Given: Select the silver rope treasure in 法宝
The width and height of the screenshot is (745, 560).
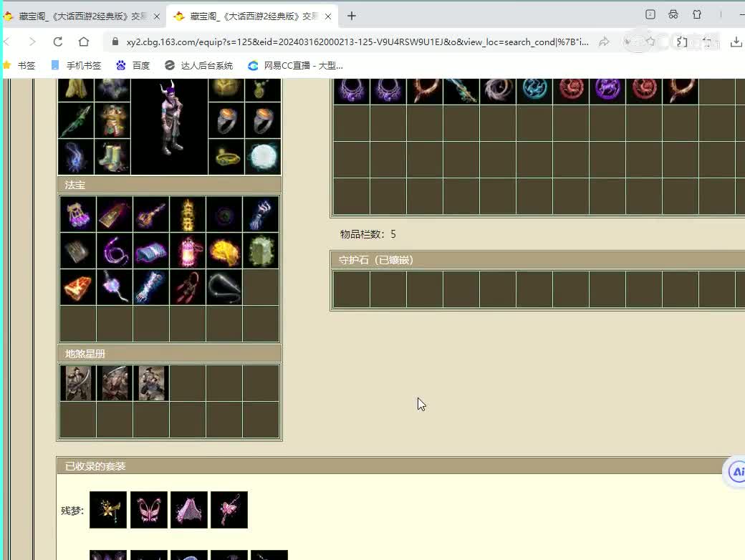Looking at the screenshot, I should (x=224, y=287).
